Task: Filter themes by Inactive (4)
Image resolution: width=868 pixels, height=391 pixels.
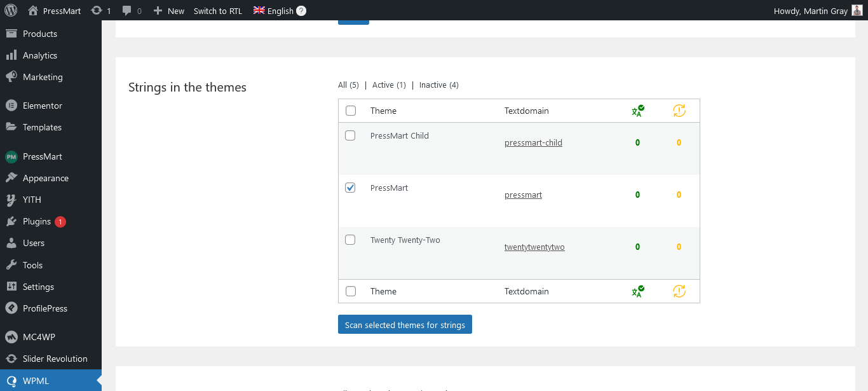Action: pos(438,85)
